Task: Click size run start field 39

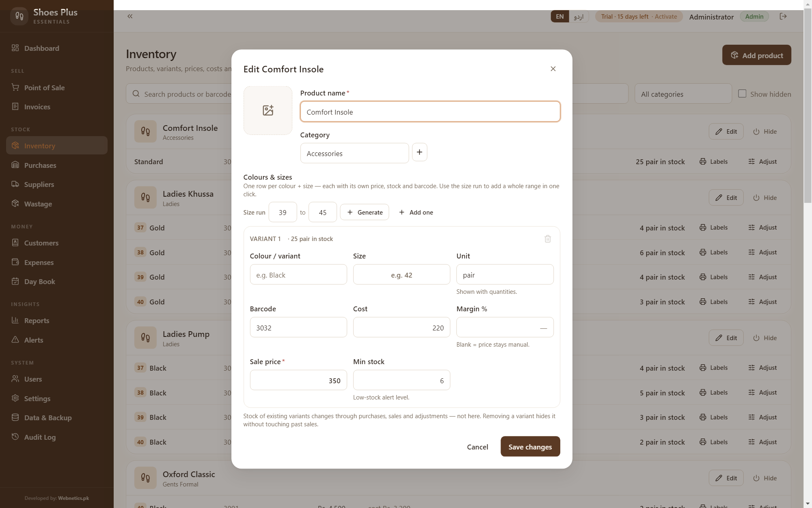Action: coord(283,212)
